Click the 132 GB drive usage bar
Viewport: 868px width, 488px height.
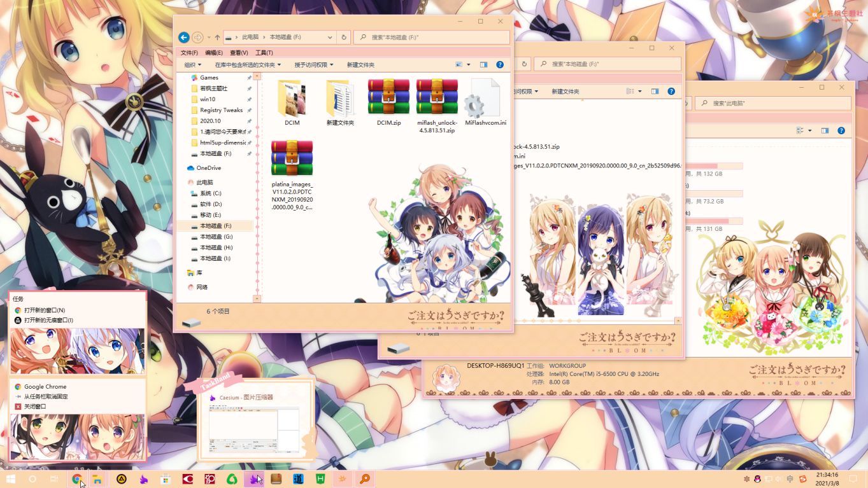713,166
